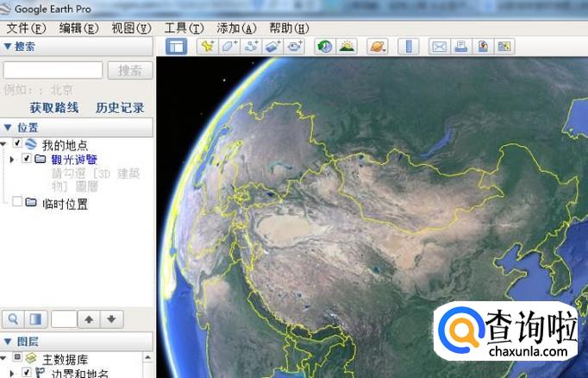The image size is (588, 378).
Task: Open the 添加(A) menu
Action: (x=236, y=28)
